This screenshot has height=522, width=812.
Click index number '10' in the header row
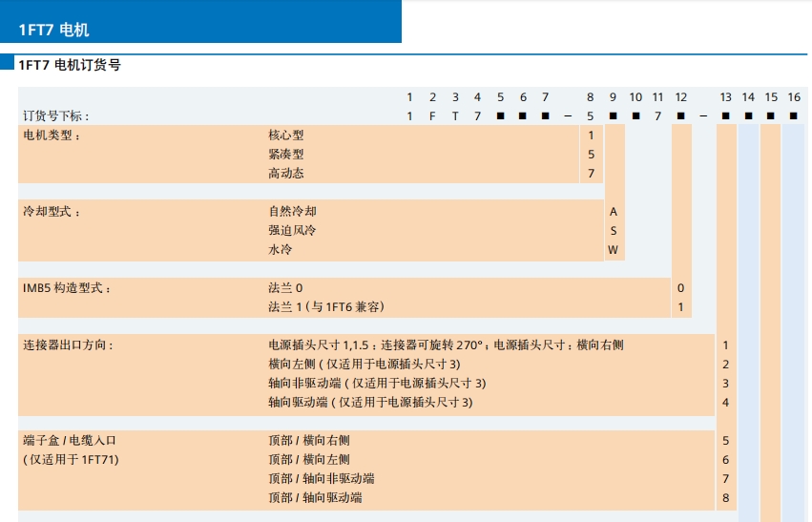635,97
